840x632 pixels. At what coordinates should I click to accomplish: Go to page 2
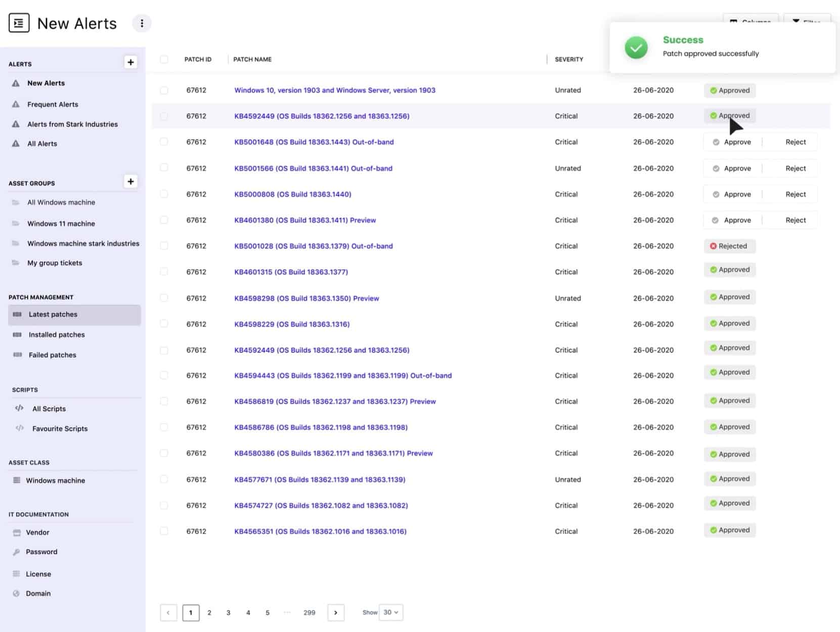click(x=209, y=613)
